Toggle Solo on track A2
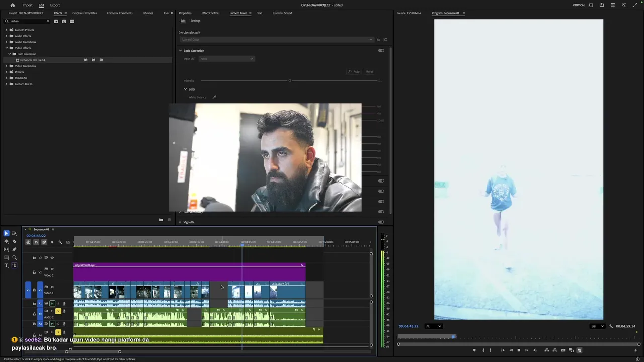The image size is (644, 362). coord(58,311)
